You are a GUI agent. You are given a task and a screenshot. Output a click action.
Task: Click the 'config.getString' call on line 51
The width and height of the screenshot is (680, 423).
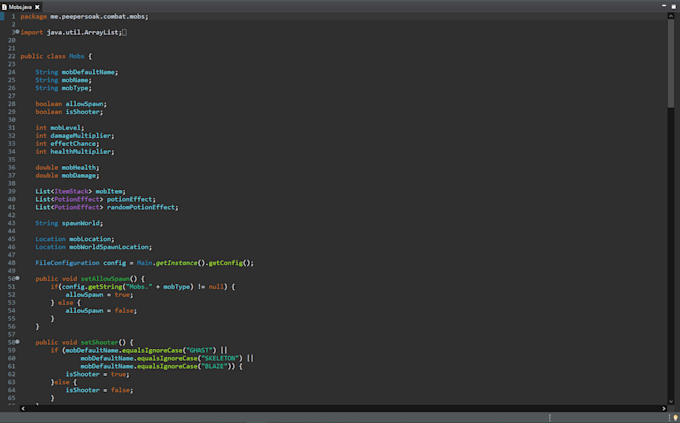(92, 287)
